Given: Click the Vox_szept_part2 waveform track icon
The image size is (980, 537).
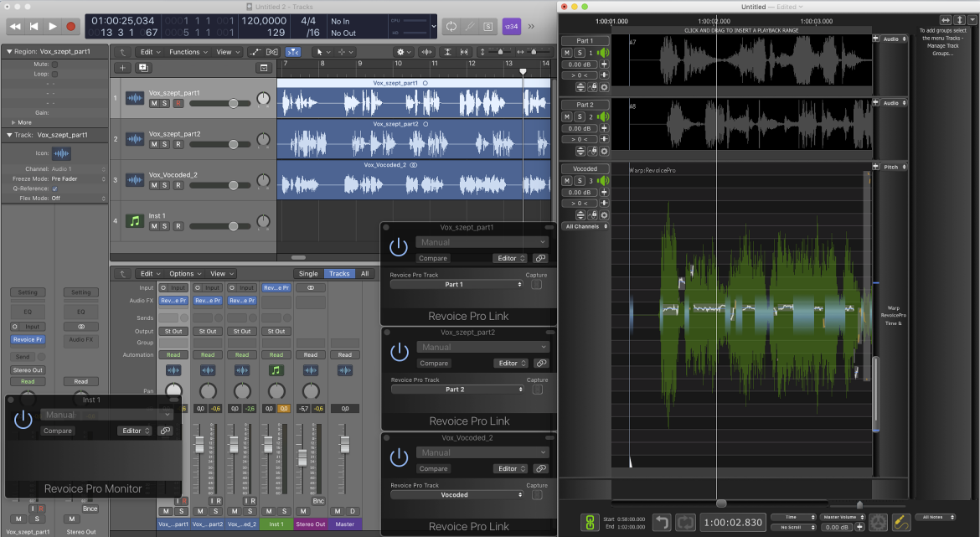Looking at the screenshot, I should click(134, 139).
